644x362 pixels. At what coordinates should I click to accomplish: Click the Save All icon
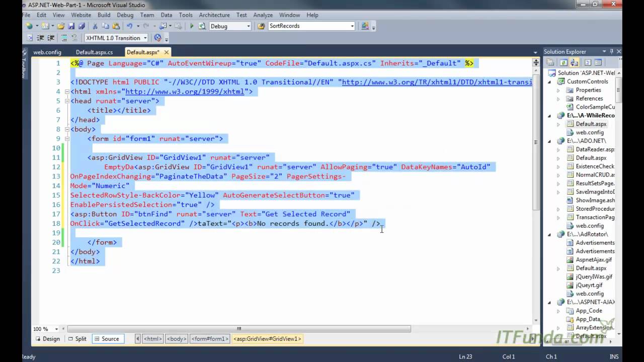click(80, 26)
